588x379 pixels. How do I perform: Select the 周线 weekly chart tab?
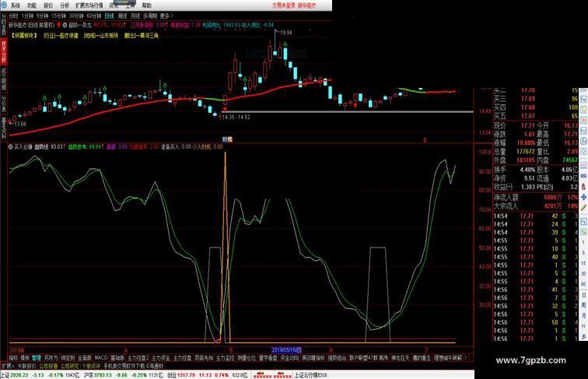[x=122, y=16]
